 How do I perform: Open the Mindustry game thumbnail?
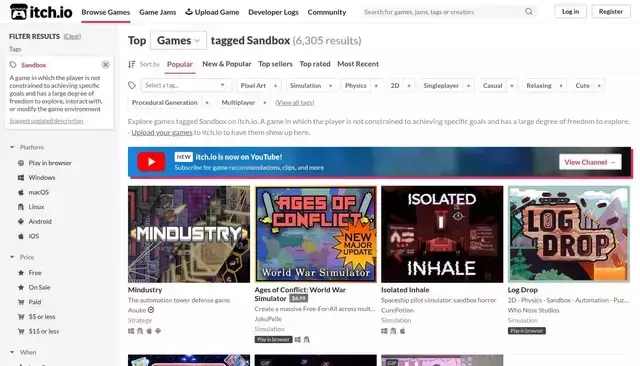(189, 234)
